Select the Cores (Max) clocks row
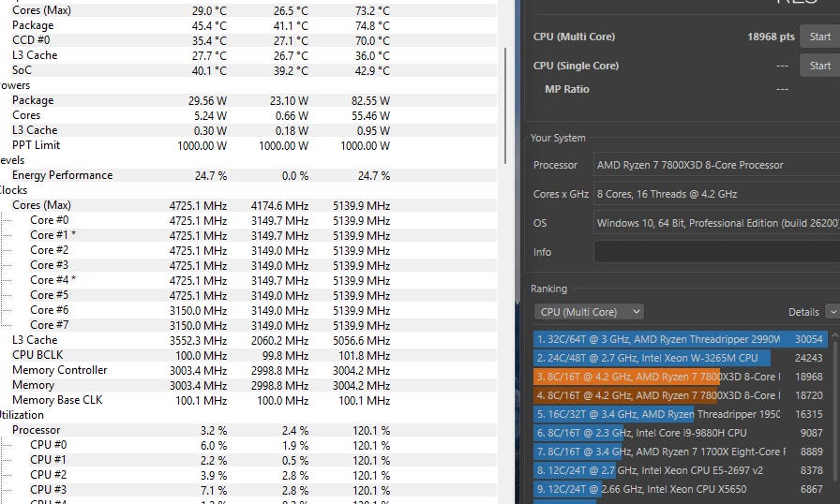Image resolution: width=840 pixels, height=504 pixels. click(248, 205)
